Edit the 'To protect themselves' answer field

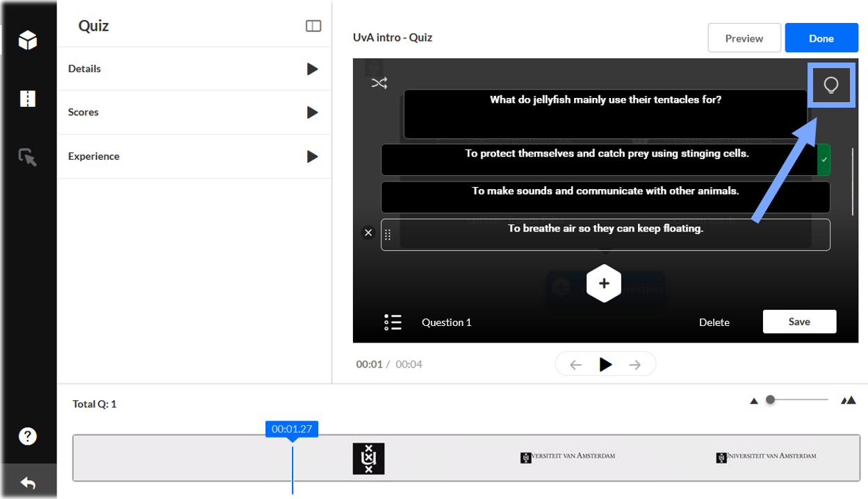599,160
